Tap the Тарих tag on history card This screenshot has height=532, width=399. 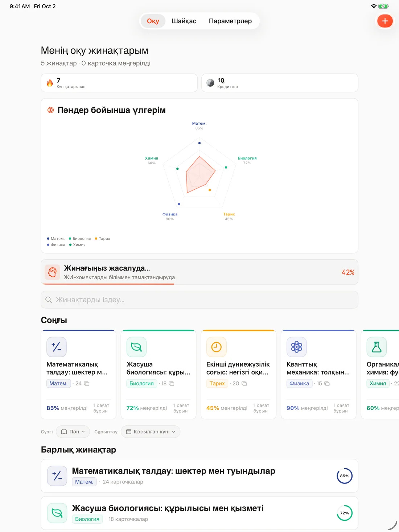pyautogui.click(x=217, y=383)
